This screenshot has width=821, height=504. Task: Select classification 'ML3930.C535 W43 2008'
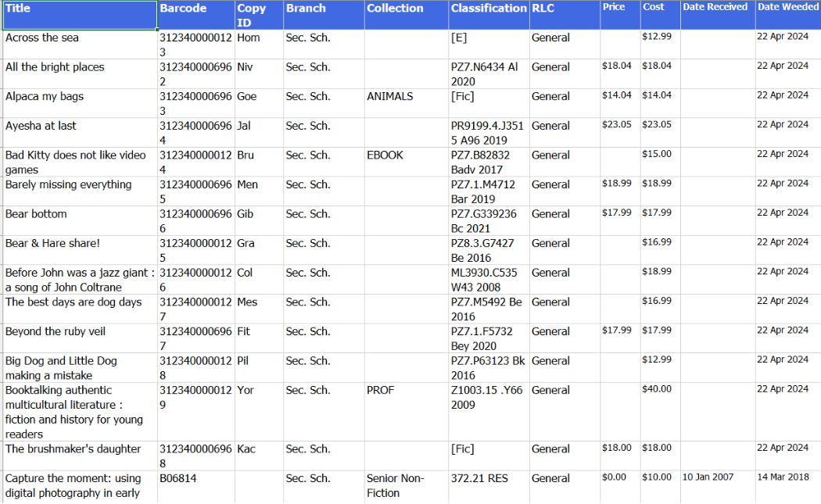pyautogui.click(x=489, y=279)
